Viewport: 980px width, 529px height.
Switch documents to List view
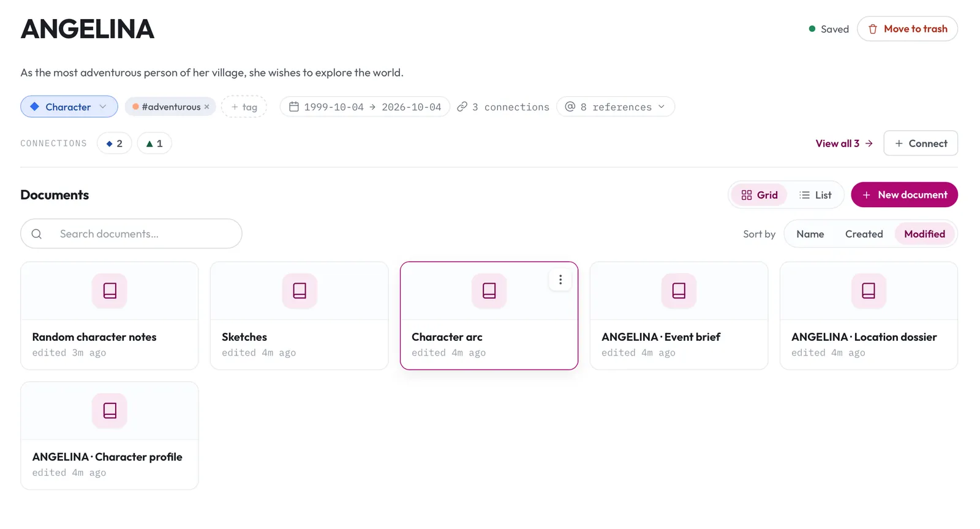pyautogui.click(x=815, y=195)
